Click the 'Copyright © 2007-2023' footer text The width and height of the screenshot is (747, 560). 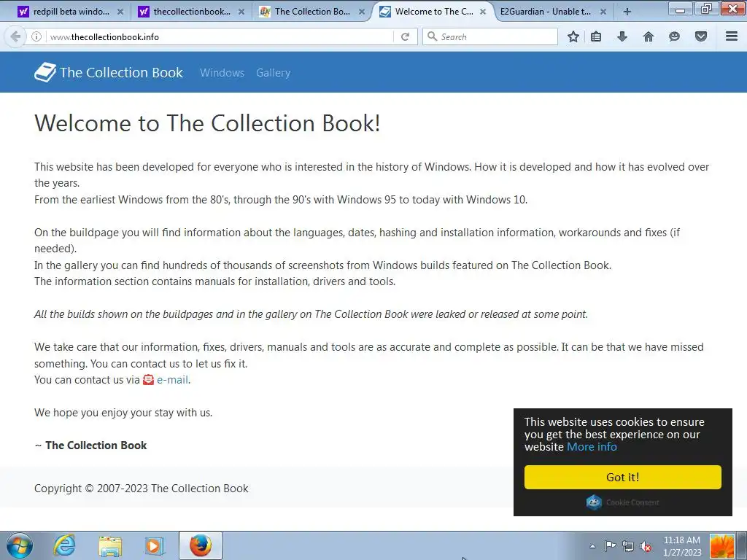click(141, 489)
